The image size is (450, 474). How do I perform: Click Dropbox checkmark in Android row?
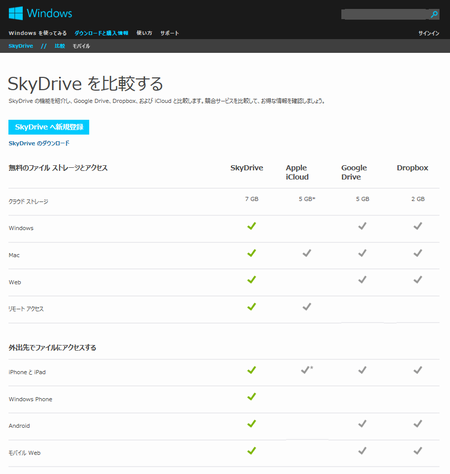(418, 424)
